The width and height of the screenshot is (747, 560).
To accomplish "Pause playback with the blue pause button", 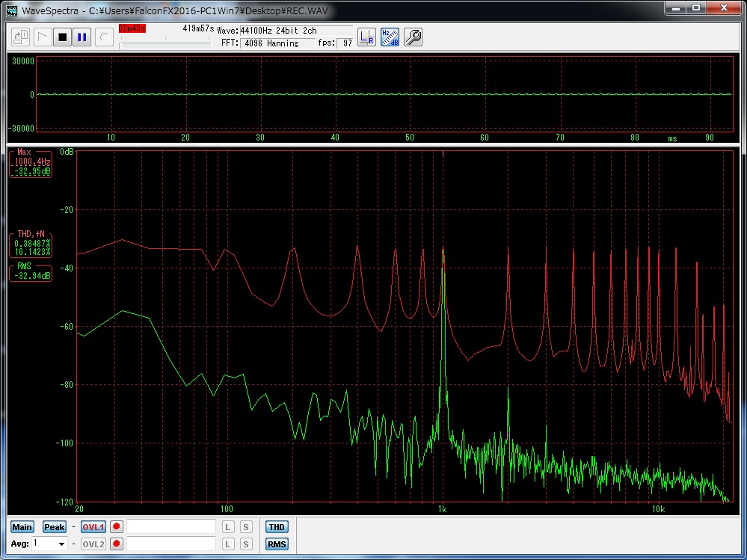I will click(x=82, y=37).
